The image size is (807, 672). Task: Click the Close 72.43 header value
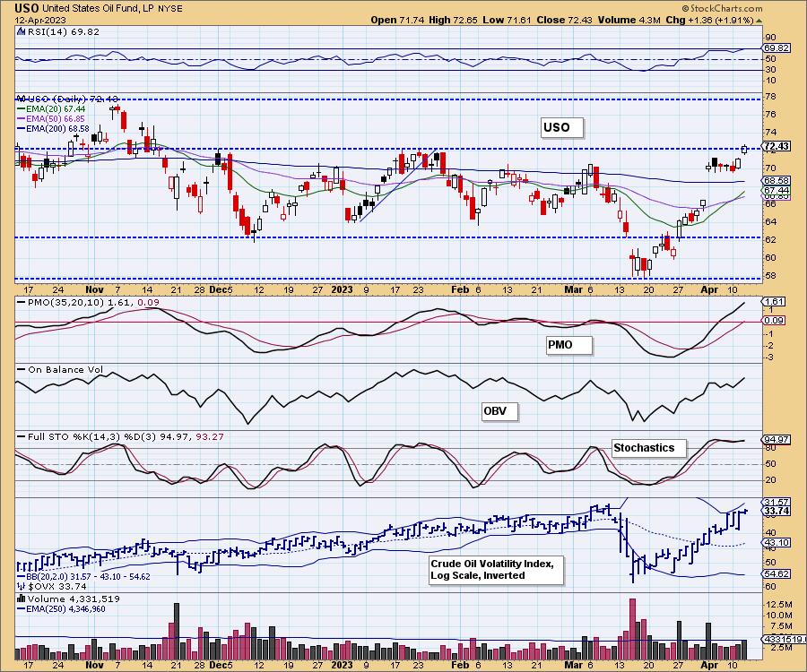pos(564,20)
